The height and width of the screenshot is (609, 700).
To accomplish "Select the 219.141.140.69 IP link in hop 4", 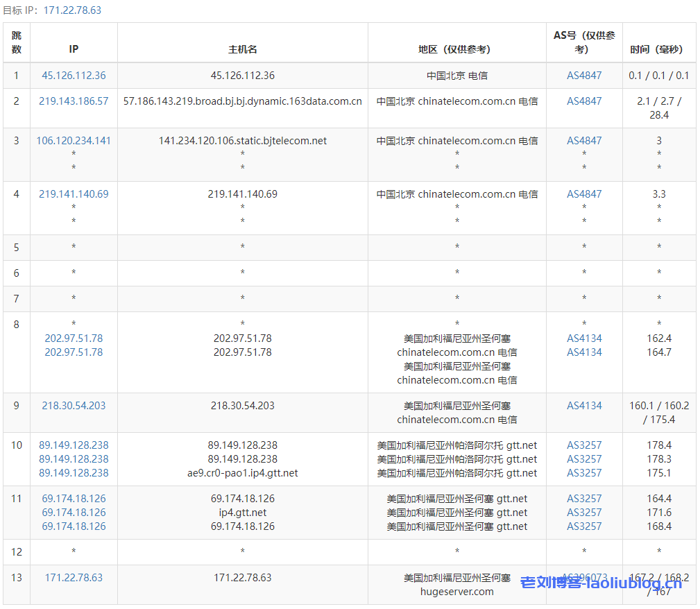I will (x=74, y=194).
